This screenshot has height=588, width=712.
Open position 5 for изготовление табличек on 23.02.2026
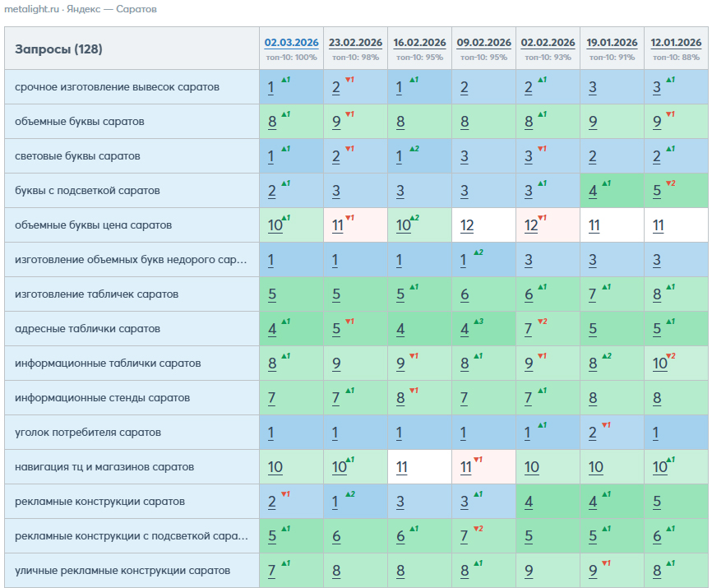[336, 294]
